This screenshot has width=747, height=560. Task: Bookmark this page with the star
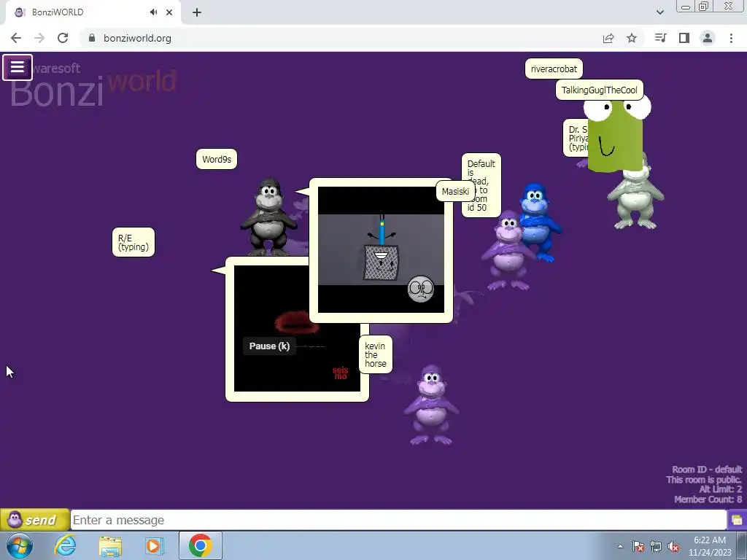[x=632, y=38]
